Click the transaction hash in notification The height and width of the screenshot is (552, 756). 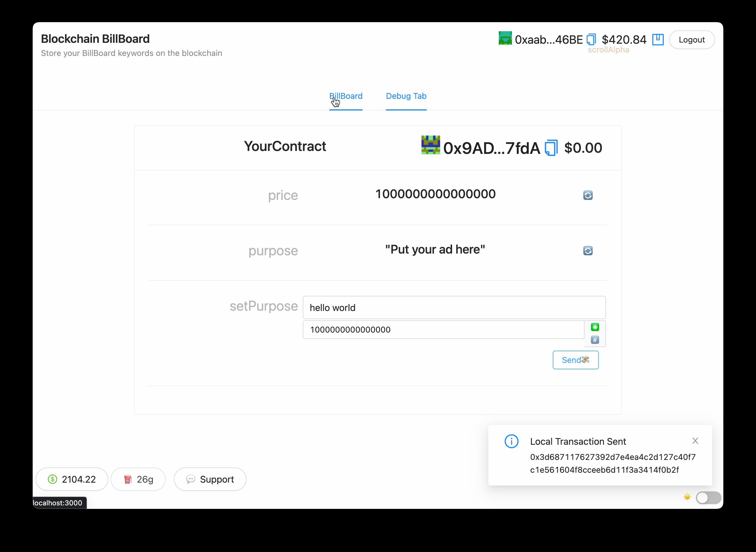(613, 463)
